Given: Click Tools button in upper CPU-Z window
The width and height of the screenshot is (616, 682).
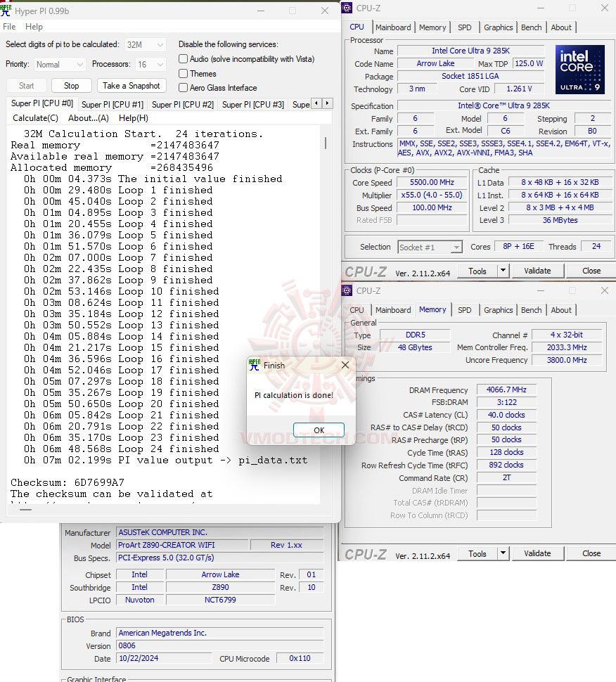Looking at the screenshot, I should tap(477, 271).
